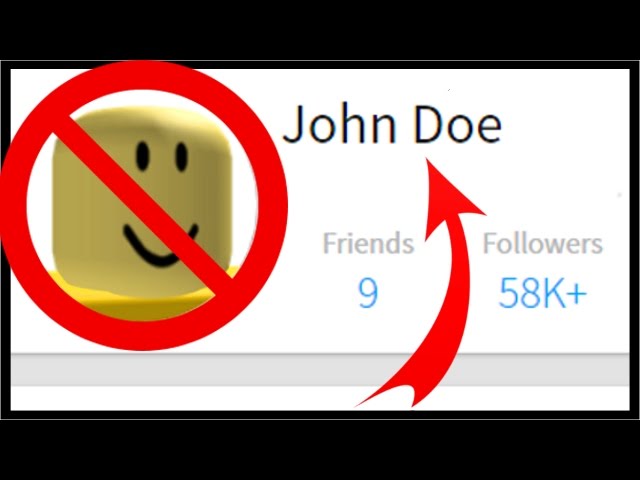Open the Followers label
The height and width of the screenshot is (480, 640).
(x=543, y=244)
